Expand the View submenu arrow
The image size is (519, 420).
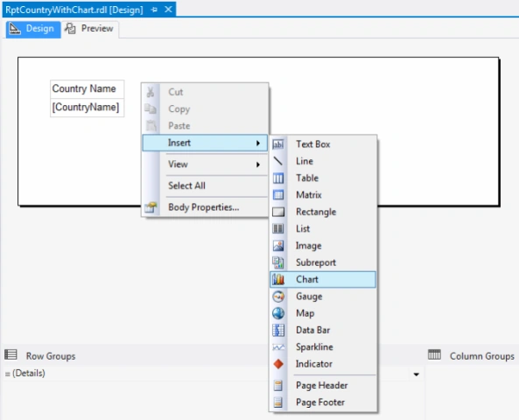(258, 164)
